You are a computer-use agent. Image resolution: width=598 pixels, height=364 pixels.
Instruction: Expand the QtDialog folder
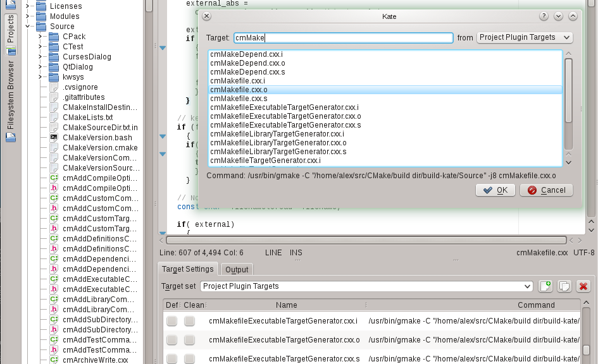pyautogui.click(x=39, y=67)
